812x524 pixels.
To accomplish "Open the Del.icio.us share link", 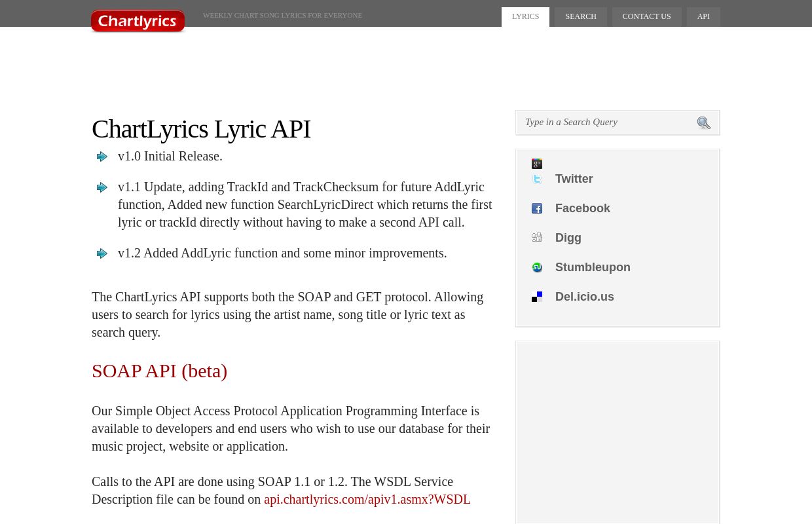I will (x=585, y=297).
